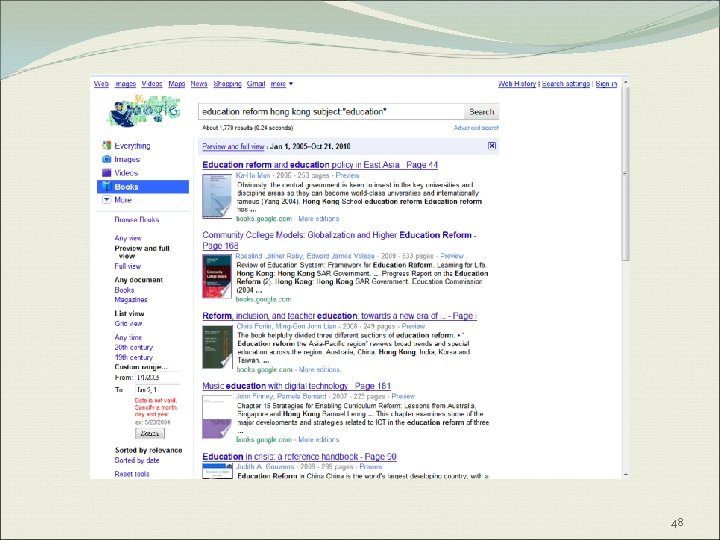Click the To date input field
Image resolution: width=720 pixels, height=540 pixels.
pyautogui.click(x=158, y=389)
